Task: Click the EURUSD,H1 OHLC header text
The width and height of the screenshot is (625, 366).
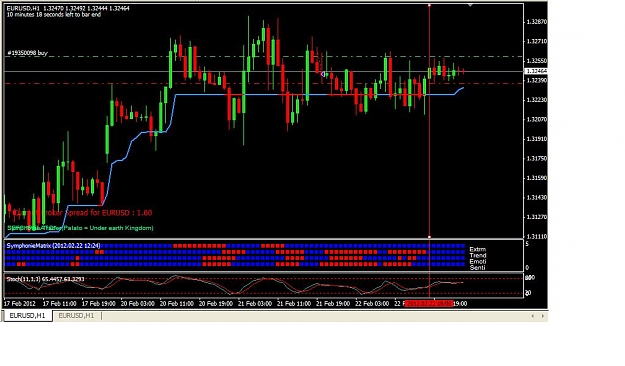Action: point(68,8)
